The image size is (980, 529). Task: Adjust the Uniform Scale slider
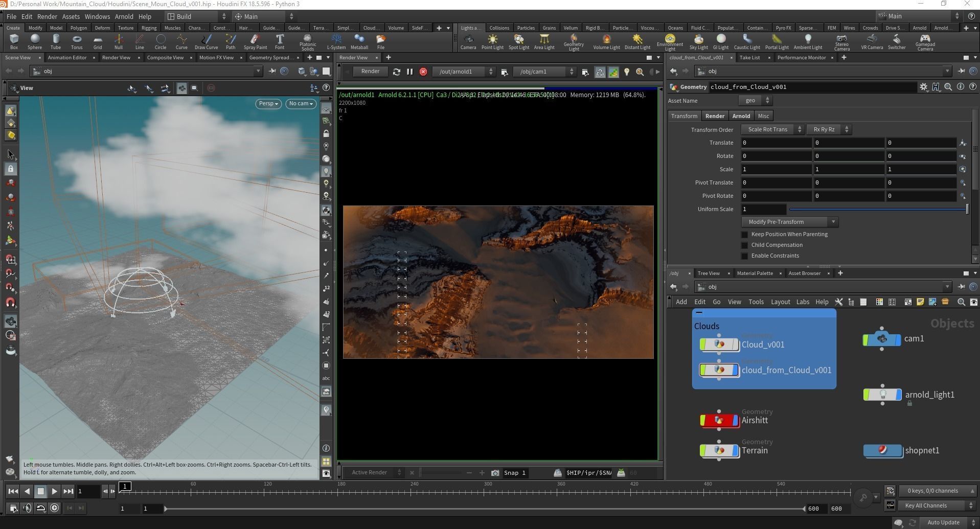point(878,209)
